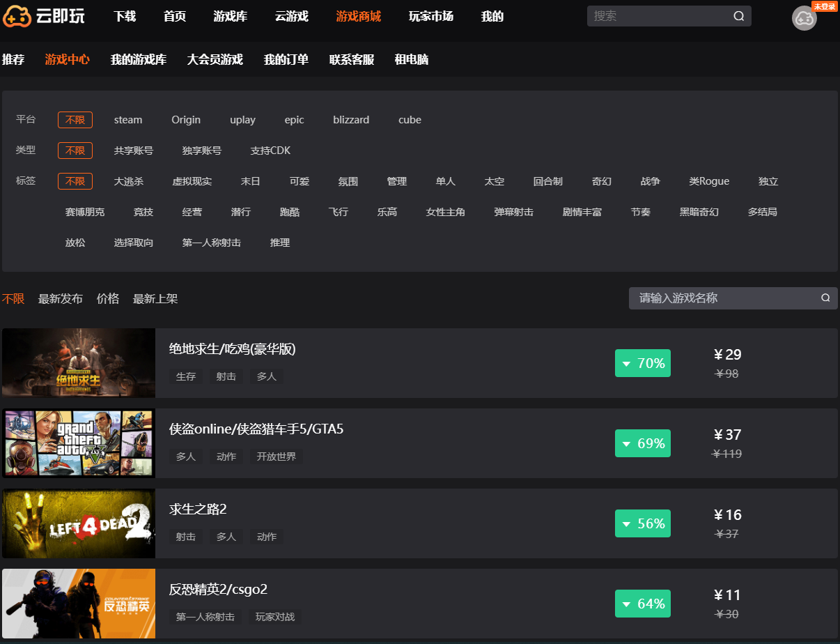
Task: Filter platform by Origin
Action: click(186, 120)
